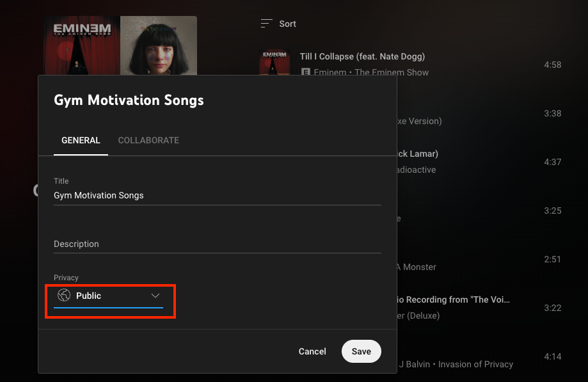
Task: Click the Sort label to reorder songs
Action: (287, 23)
